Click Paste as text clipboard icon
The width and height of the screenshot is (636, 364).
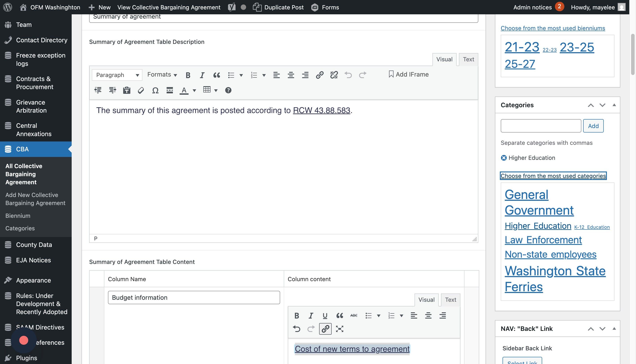point(127,90)
